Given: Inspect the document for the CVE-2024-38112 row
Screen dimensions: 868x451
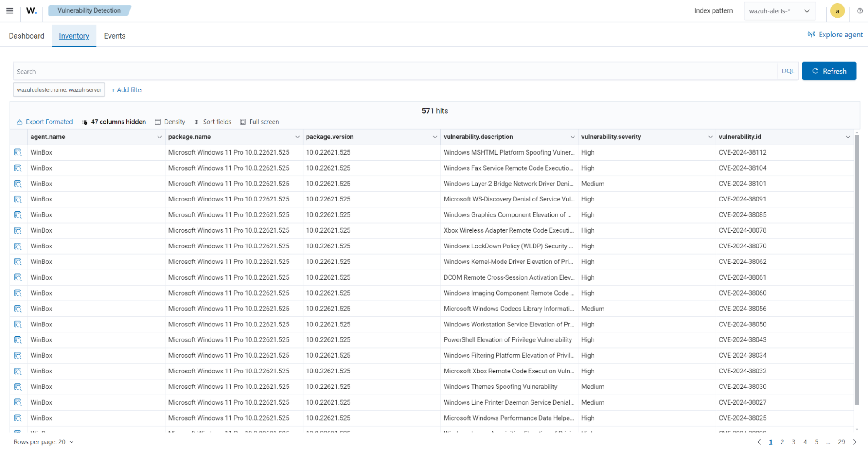Looking at the screenshot, I should point(18,152).
